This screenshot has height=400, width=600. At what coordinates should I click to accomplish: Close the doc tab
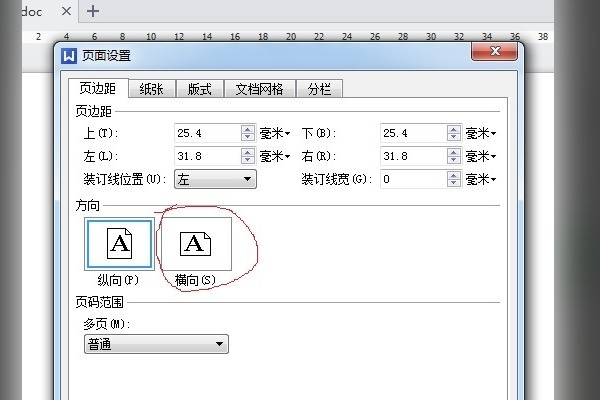[x=66, y=11]
